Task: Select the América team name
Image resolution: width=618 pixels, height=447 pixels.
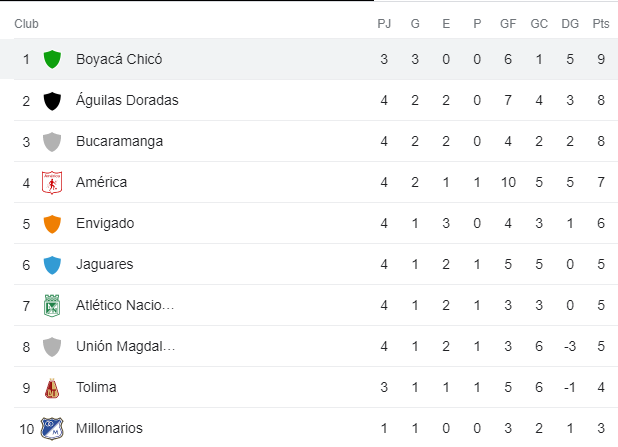Action: 101,182
